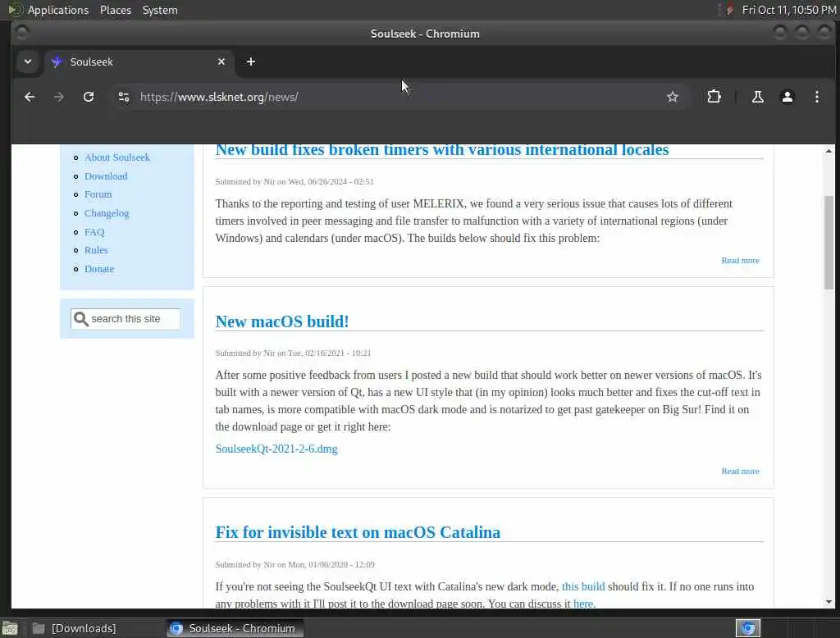The width and height of the screenshot is (840, 638).
Task: Open the Applications menu
Action: click(x=58, y=10)
